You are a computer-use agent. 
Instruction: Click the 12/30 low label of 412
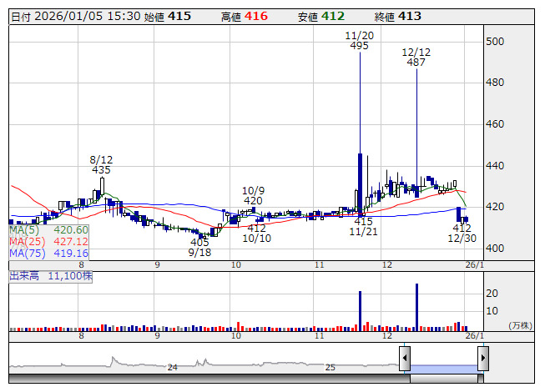[x=462, y=233]
